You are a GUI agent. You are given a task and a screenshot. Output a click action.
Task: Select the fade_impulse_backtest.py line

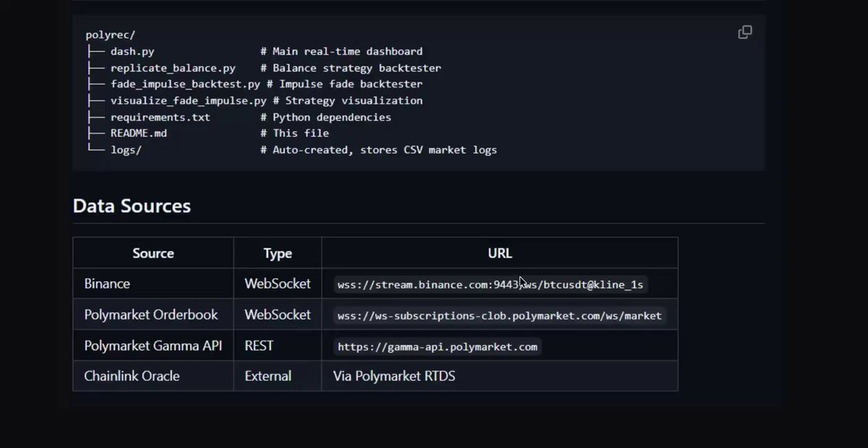(x=254, y=85)
